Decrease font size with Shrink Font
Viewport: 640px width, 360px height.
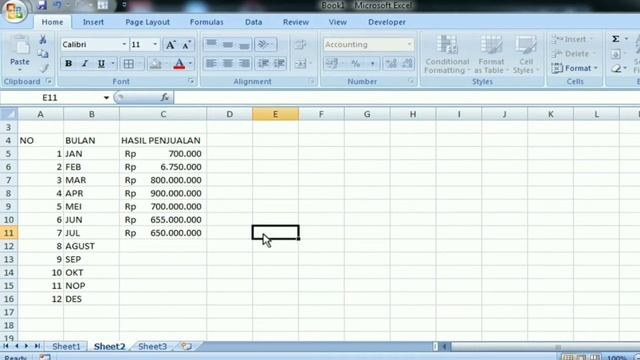click(x=187, y=44)
